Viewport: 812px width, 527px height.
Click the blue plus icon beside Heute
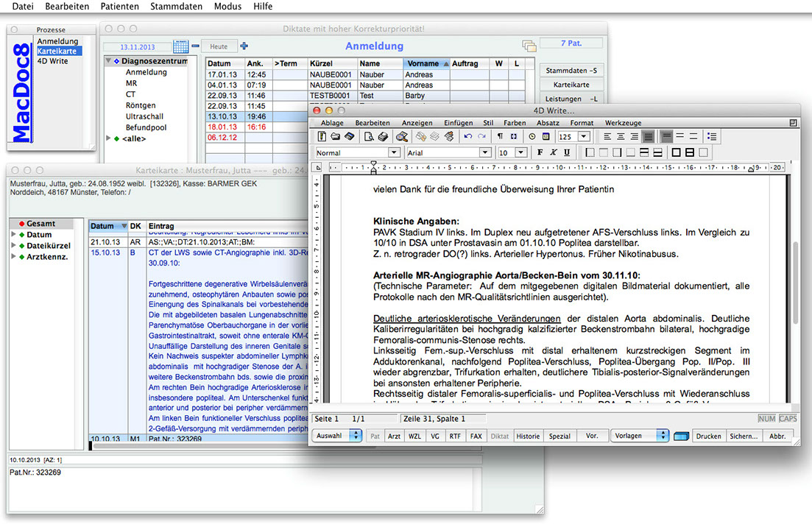244,46
